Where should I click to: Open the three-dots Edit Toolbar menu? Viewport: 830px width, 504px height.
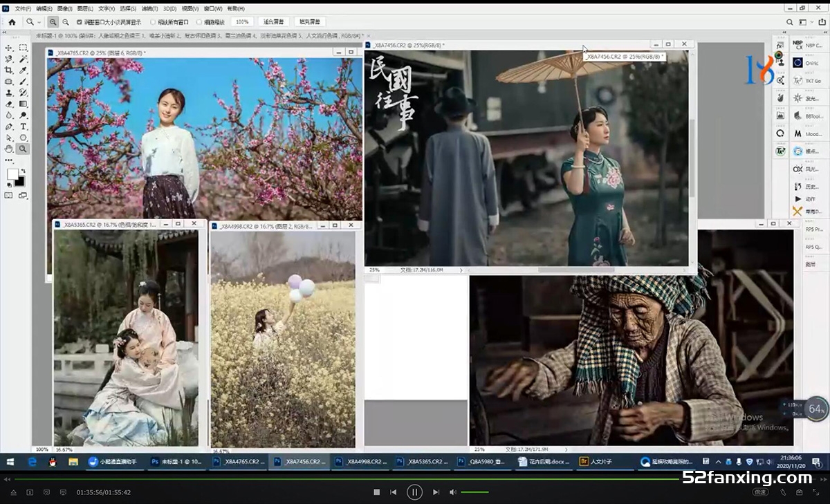coord(9,160)
